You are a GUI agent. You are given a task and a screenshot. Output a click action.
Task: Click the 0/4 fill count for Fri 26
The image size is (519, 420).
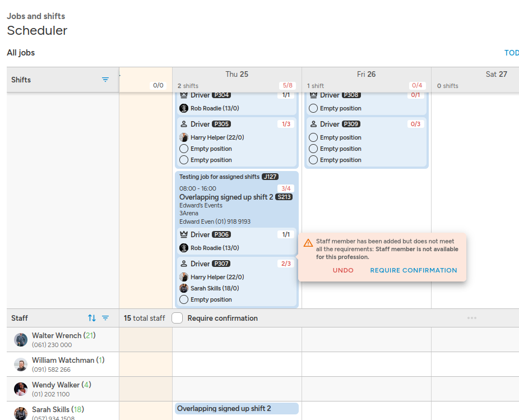(x=417, y=85)
